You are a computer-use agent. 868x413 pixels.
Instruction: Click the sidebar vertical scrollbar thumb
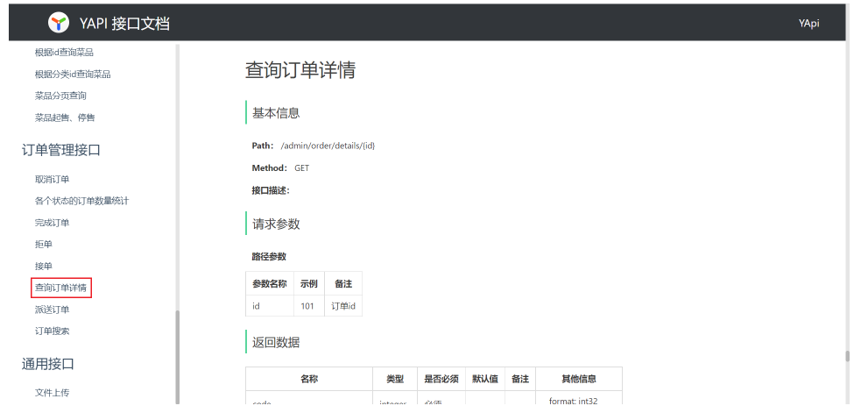178,357
